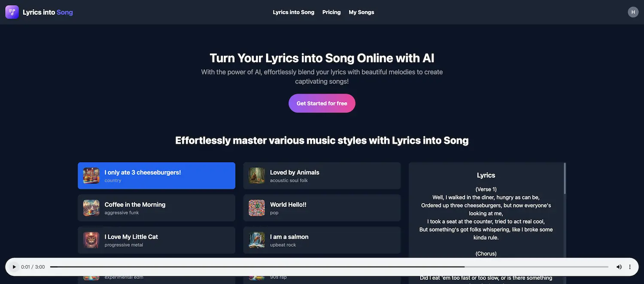Screen dimensions: 644x284
Task: Seek in the audio progress bar
Action: click(x=329, y=266)
